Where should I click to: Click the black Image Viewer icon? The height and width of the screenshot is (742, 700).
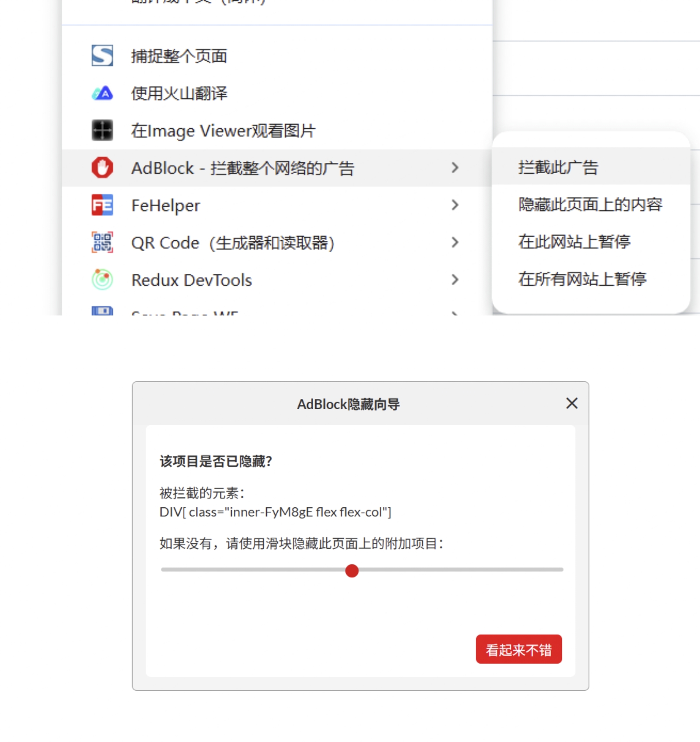102,130
